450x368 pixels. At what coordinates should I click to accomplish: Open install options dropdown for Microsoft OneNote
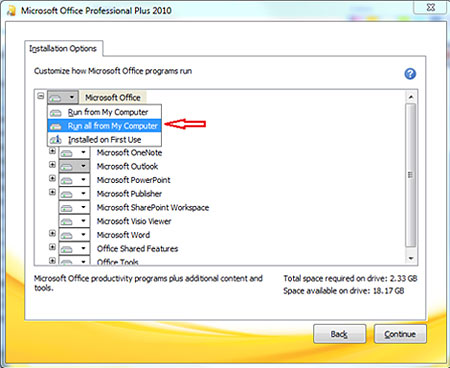tap(74, 153)
